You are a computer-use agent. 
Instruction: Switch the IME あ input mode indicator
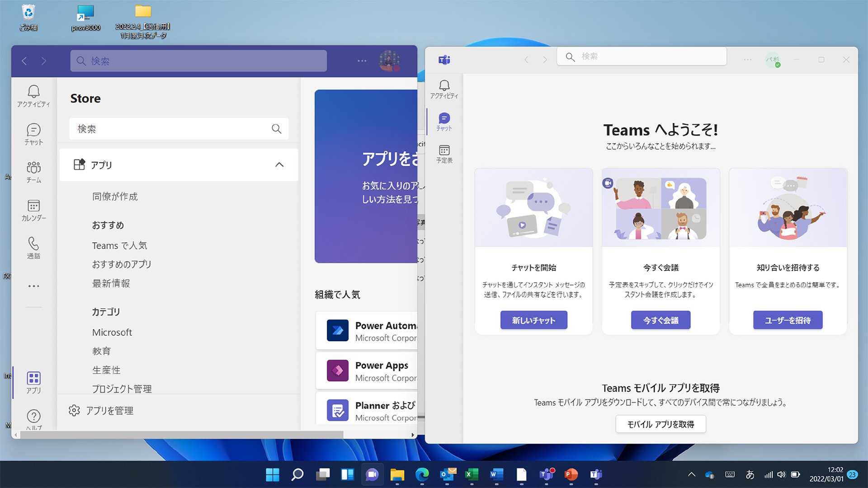coord(750,474)
